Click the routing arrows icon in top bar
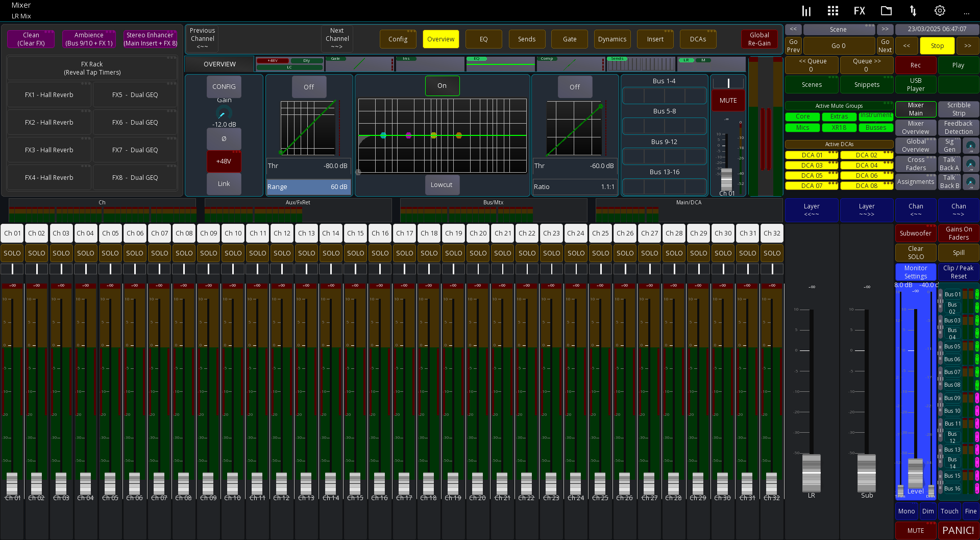 coord(913,11)
